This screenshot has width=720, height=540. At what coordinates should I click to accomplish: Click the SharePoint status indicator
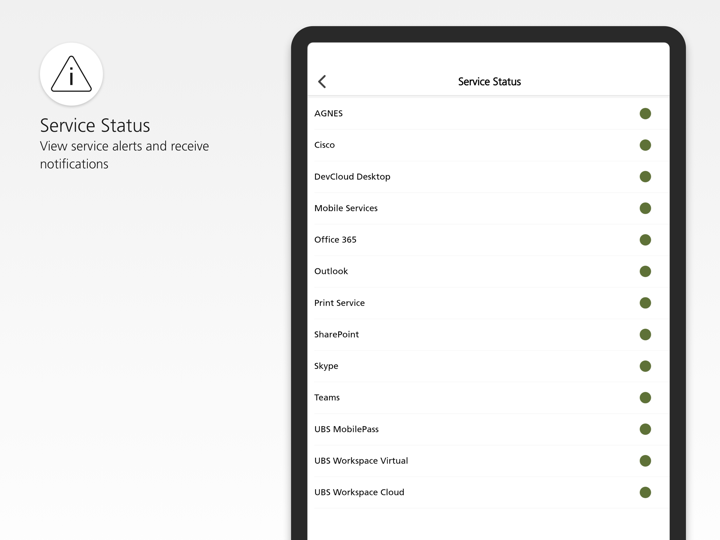[x=645, y=335]
